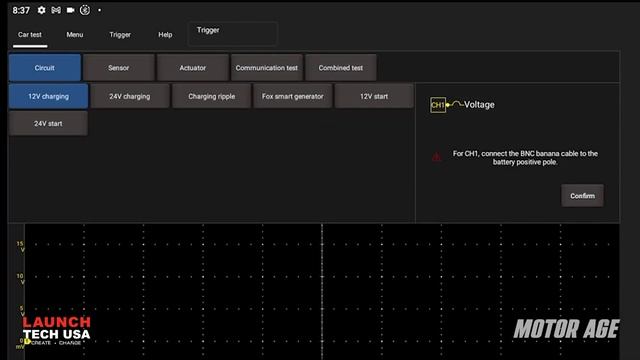
Task: Tap the video camera status icon
Action: click(70, 10)
